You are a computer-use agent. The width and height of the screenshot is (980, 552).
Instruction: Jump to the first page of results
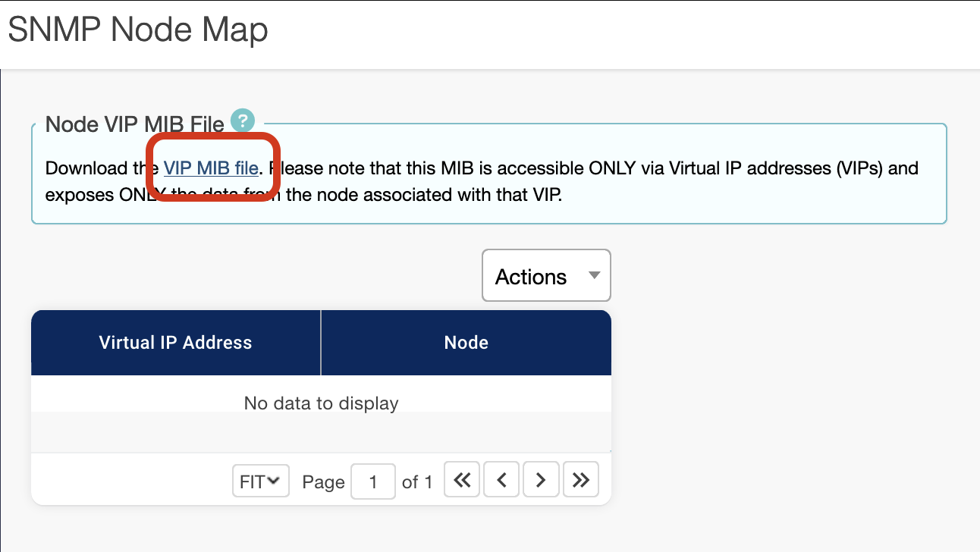click(461, 480)
